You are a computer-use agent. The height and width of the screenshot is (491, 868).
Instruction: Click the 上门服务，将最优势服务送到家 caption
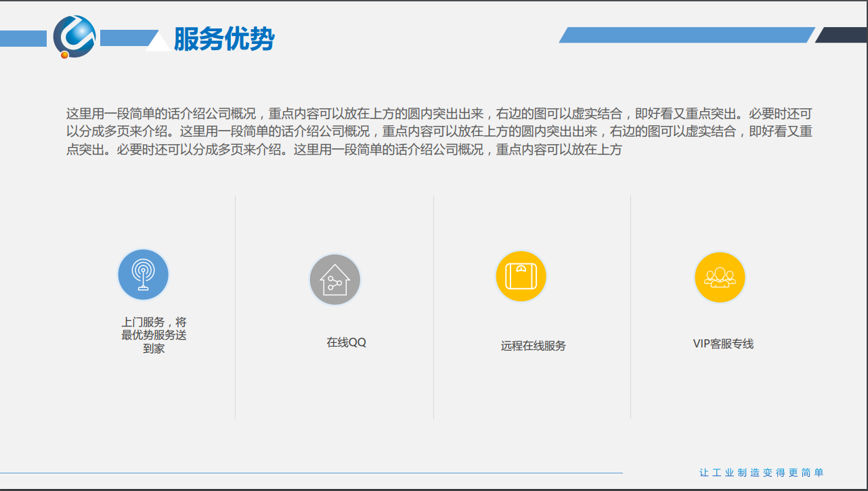tap(154, 335)
